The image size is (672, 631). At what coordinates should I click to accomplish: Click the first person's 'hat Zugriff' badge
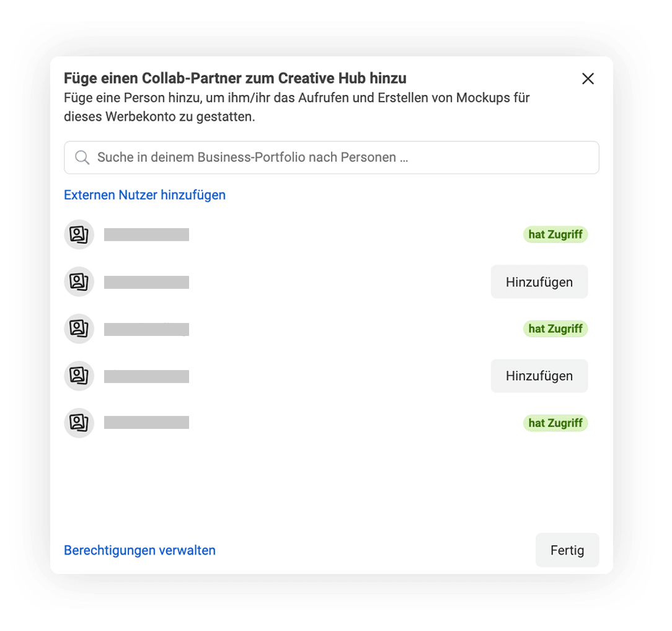[x=555, y=234]
